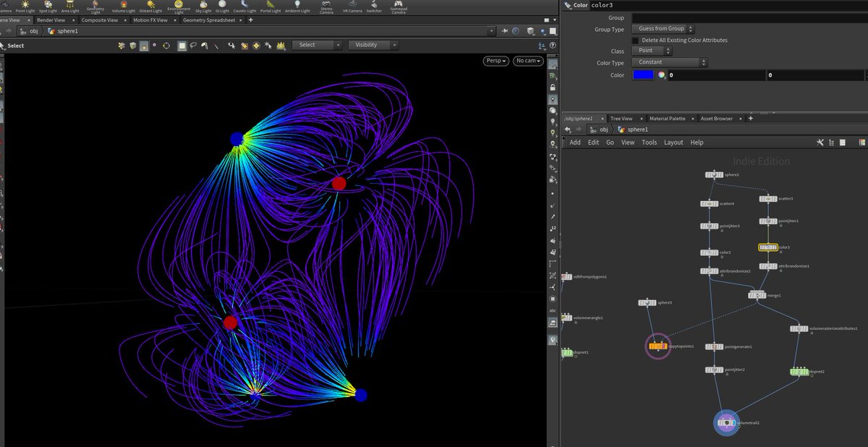Click the abc text display icon in viewport toolbar
This screenshot has width=868, height=447.
[553, 310]
